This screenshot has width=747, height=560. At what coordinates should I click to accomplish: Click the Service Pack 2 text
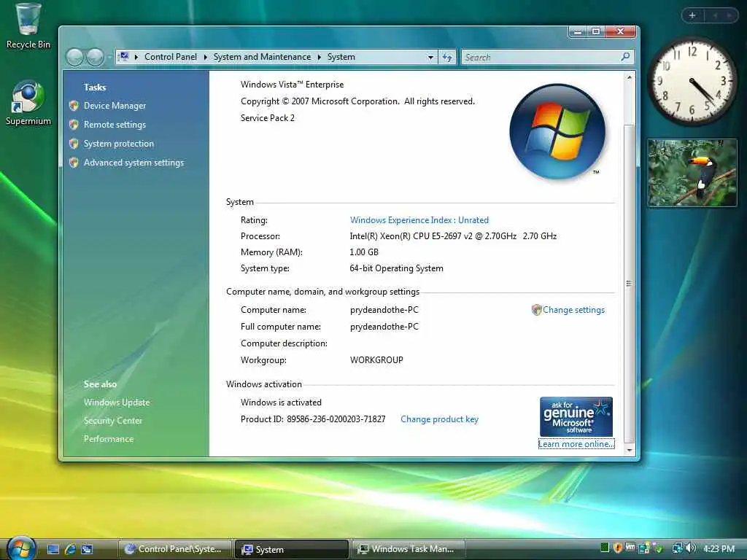(267, 118)
